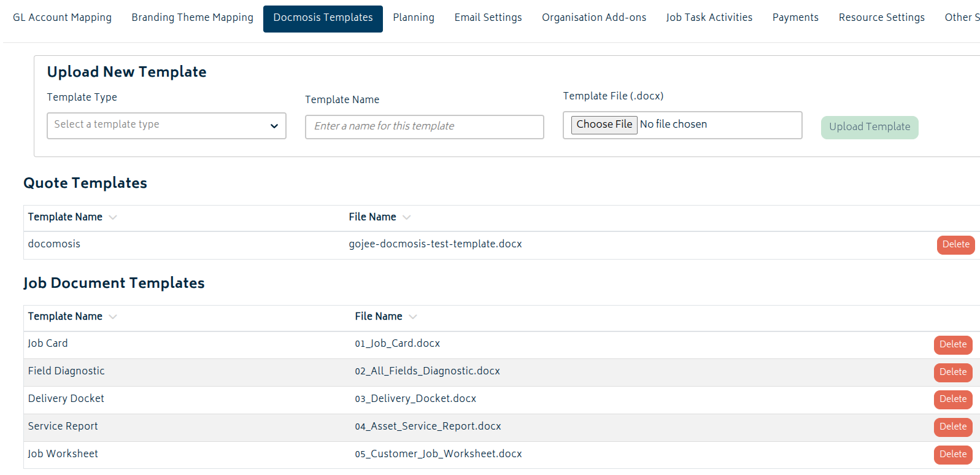The width and height of the screenshot is (980, 475).
Task: Click Job Document Templates File Name chevron icon
Action: pos(413,317)
